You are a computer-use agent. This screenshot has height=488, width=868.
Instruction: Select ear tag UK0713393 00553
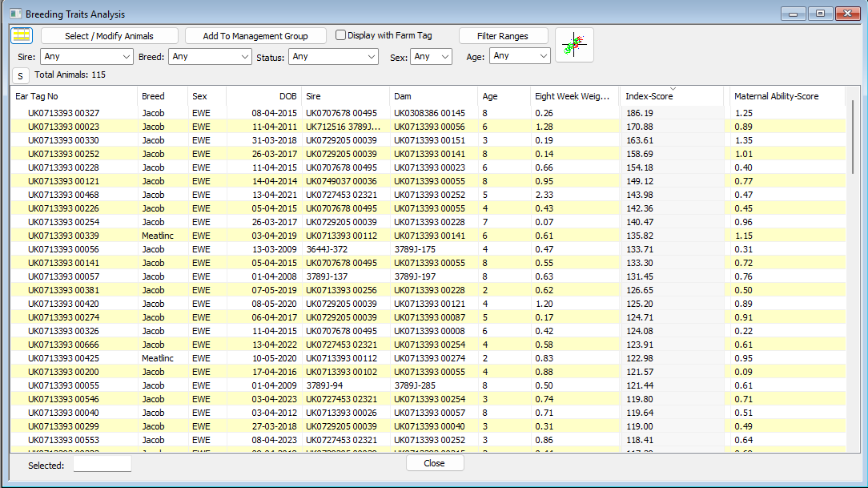64,440
